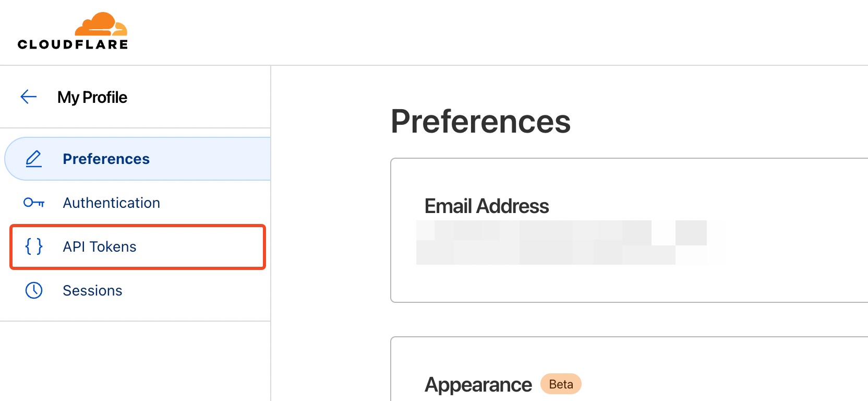This screenshot has width=868, height=401.
Task: Click blank header area right of Cloudflare logo
Action: [469, 32]
